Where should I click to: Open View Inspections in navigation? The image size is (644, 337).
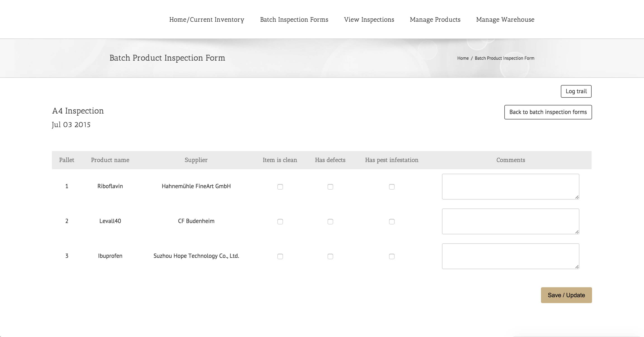pyautogui.click(x=369, y=19)
